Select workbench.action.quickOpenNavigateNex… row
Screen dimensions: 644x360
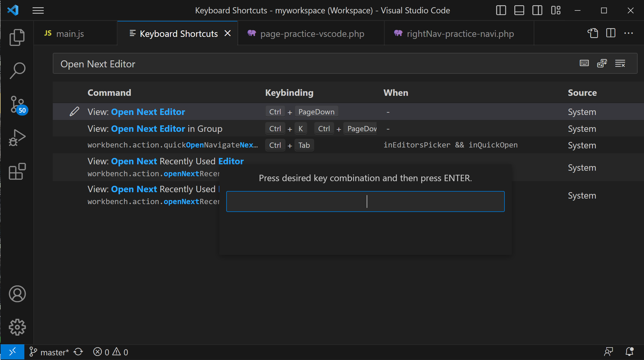pyautogui.click(x=348, y=145)
